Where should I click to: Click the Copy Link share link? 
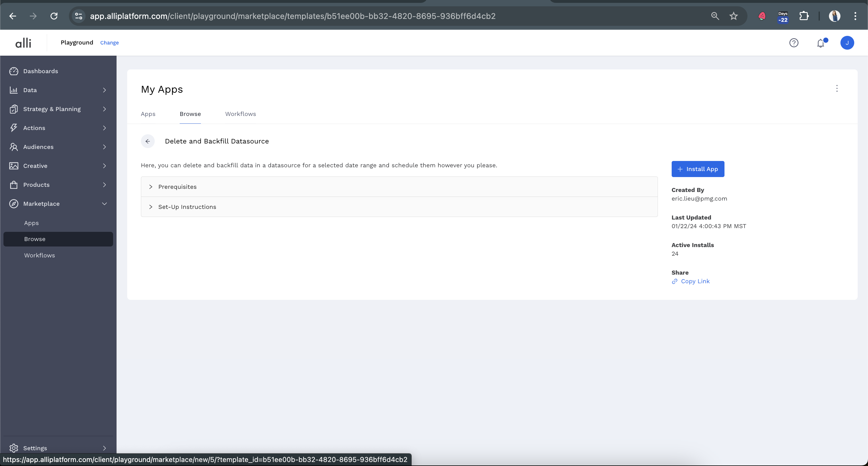(695, 281)
